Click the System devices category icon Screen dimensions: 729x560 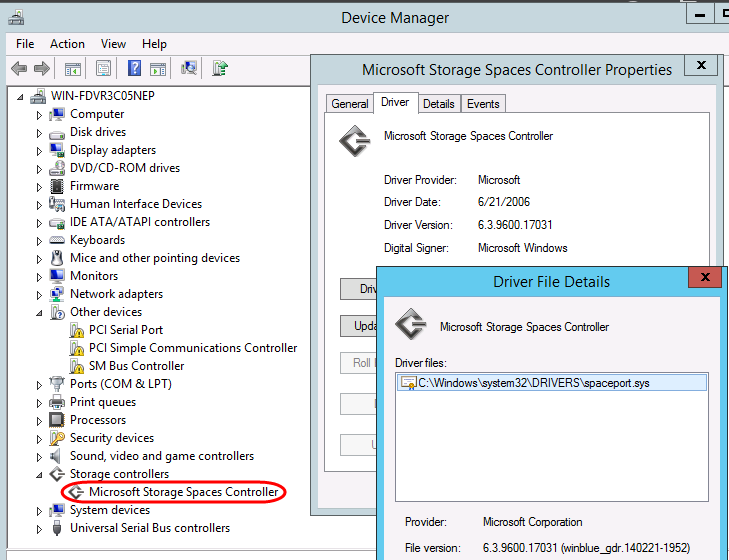(57, 510)
